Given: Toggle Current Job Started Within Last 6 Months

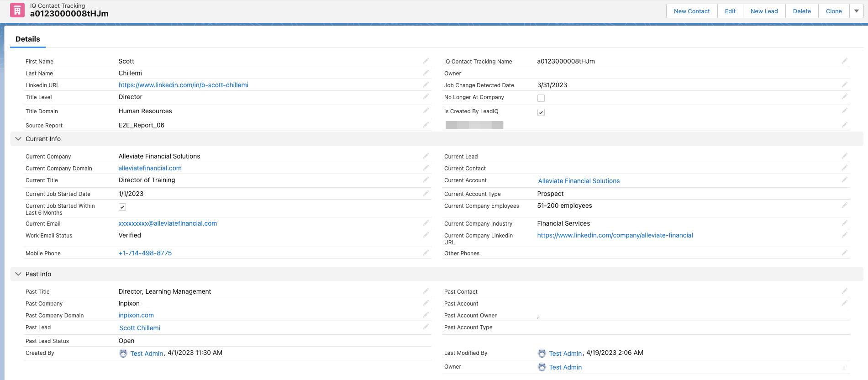Looking at the screenshot, I should point(122,207).
